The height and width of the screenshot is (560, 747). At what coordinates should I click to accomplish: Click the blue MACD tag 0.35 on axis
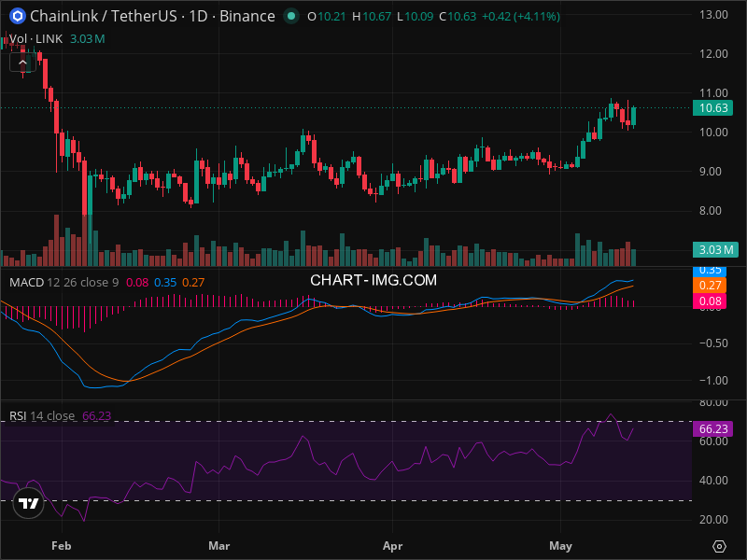click(x=710, y=271)
